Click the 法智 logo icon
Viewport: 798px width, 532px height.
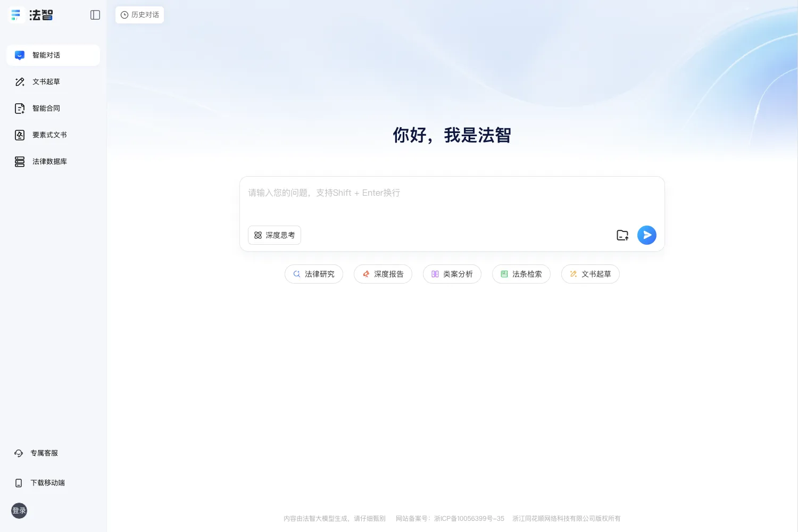pyautogui.click(x=16, y=15)
